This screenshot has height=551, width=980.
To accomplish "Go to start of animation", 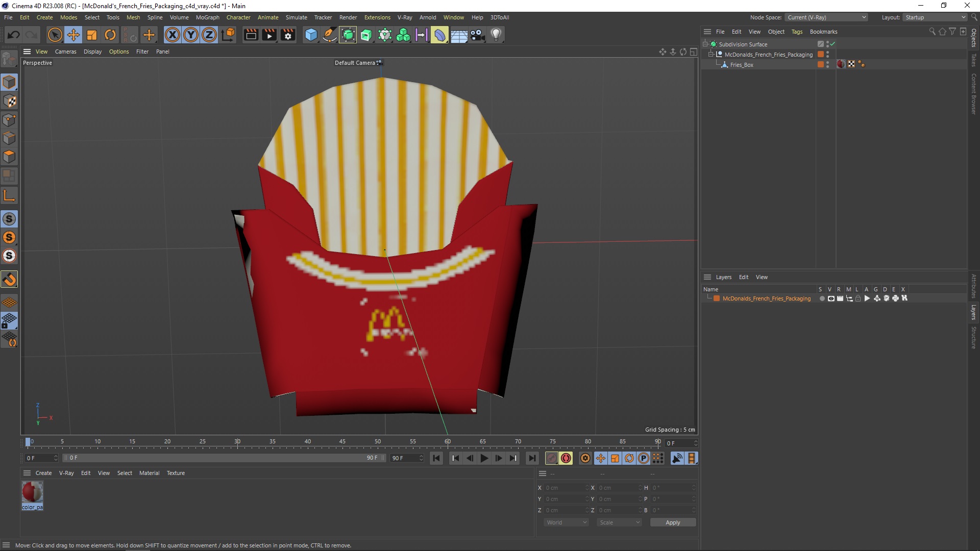I will pos(436,458).
